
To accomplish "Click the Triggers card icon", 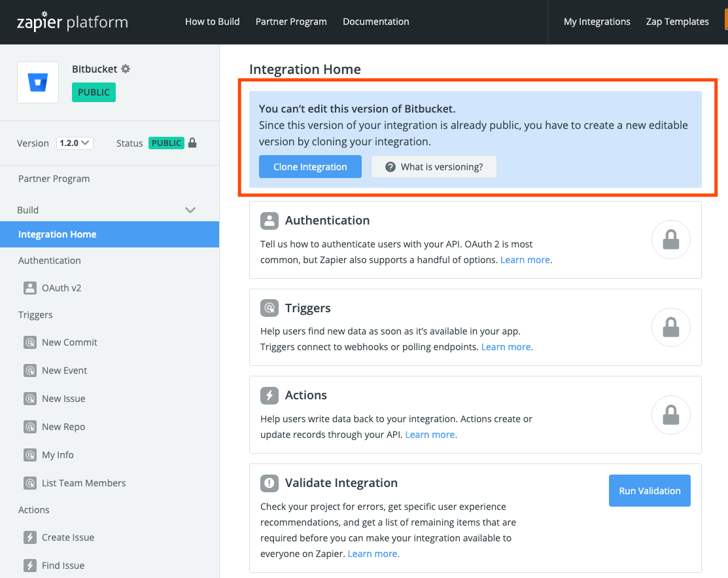I will click(269, 308).
